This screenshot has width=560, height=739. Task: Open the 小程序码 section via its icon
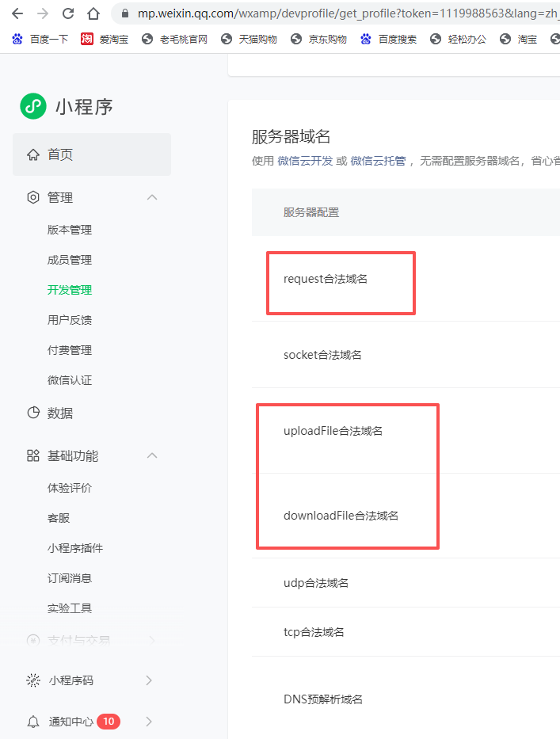(32, 680)
